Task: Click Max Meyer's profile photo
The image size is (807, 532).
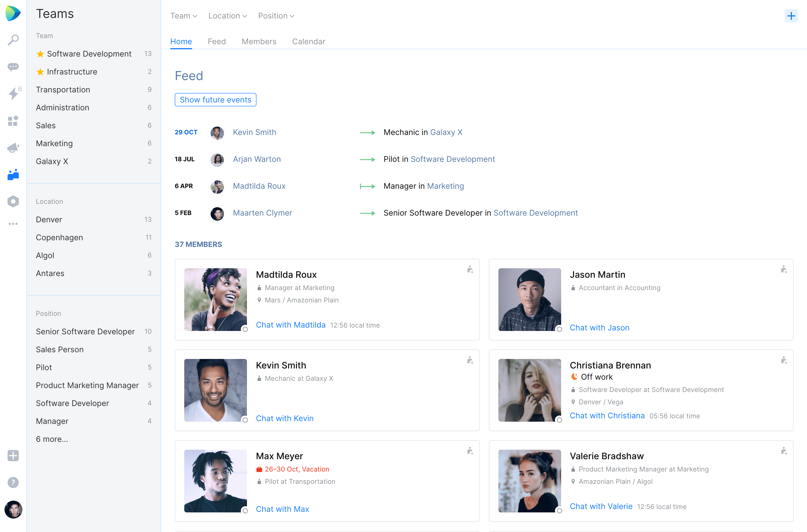Action: 215,481
